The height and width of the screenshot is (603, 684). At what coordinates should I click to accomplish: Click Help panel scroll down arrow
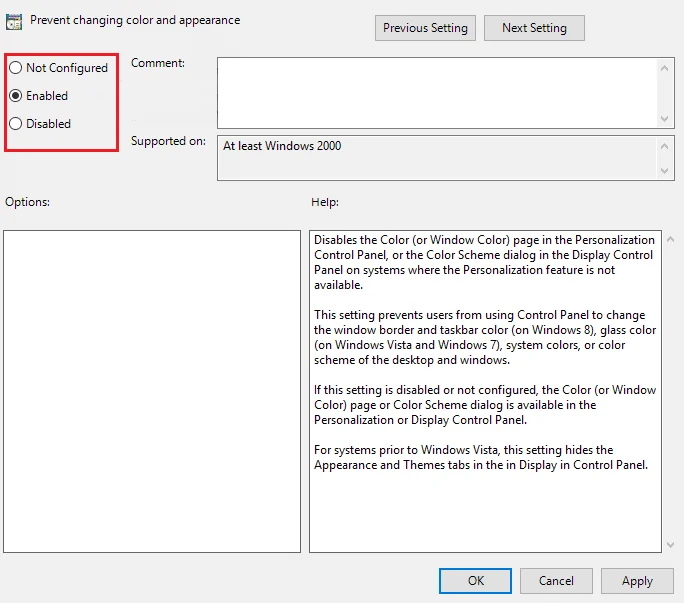(x=669, y=543)
